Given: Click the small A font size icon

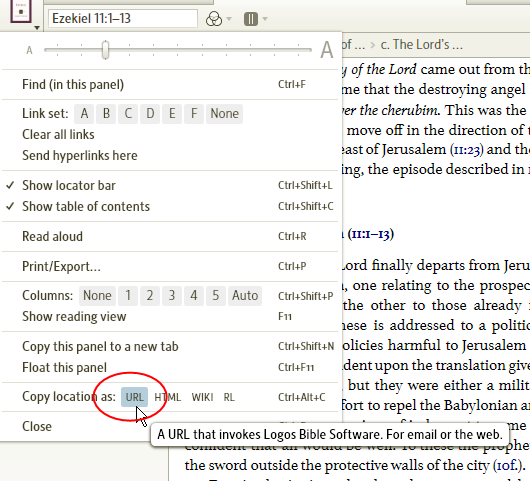Looking at the screenshot, I should click(29, 50).
